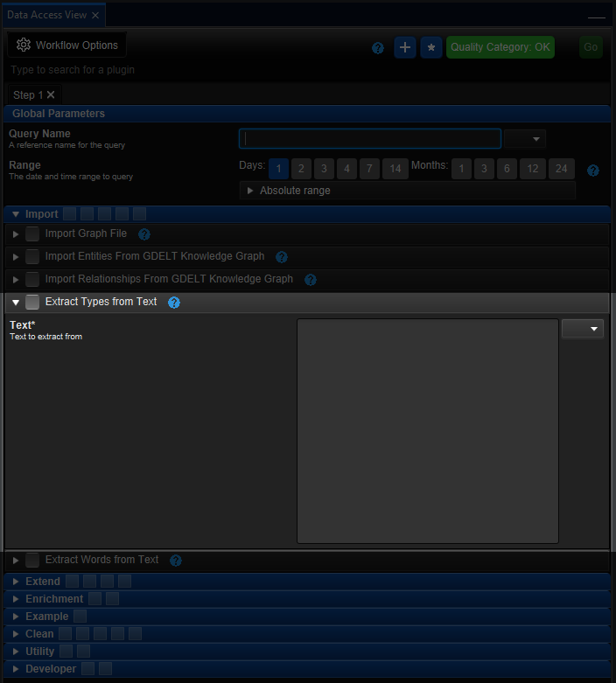Image resolution: width=616 pixels, height=683 pixels.
Task: Open help icon for Import Graph File
Action: [x=143, y=234]
